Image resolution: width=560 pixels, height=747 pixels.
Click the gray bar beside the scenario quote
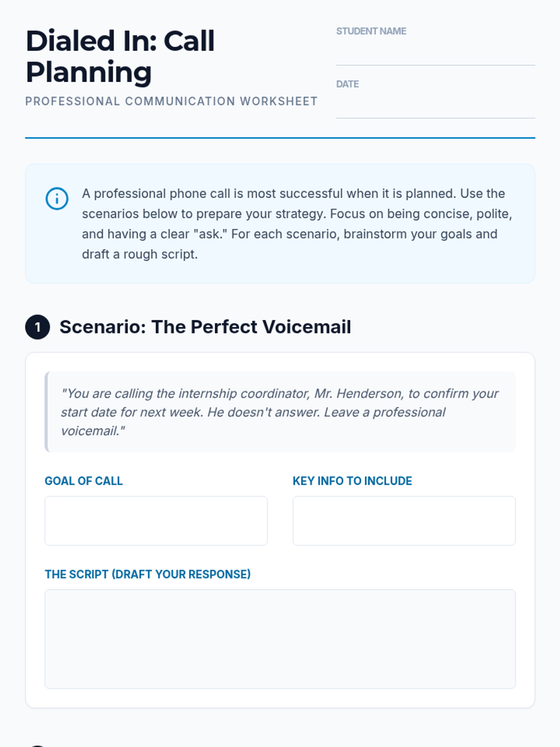tap(46, 412)
